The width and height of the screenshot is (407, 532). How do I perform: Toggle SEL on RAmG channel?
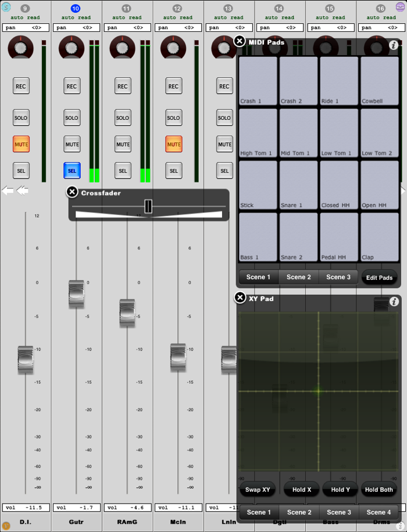coord(123,171)
